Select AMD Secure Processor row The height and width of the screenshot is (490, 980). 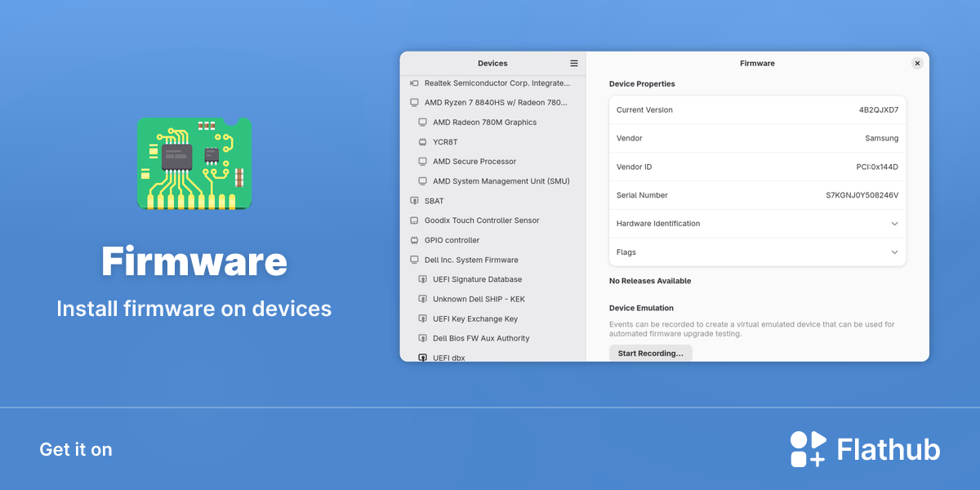pos(492,162)
